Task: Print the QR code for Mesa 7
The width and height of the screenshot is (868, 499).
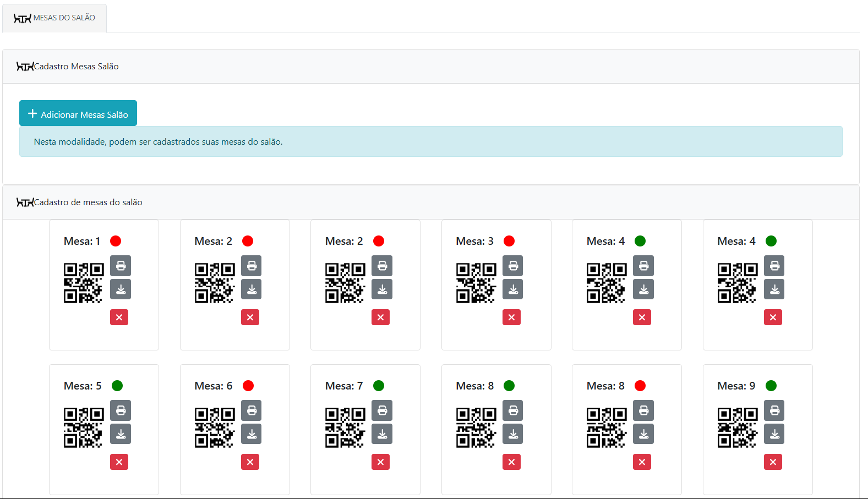Action: click(x=382, y=410)
